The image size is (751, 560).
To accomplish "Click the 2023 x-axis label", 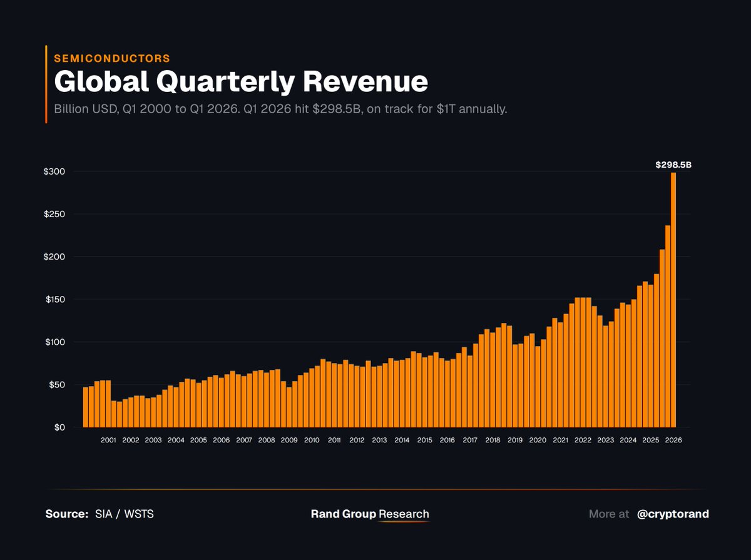I will pos(605,440).
